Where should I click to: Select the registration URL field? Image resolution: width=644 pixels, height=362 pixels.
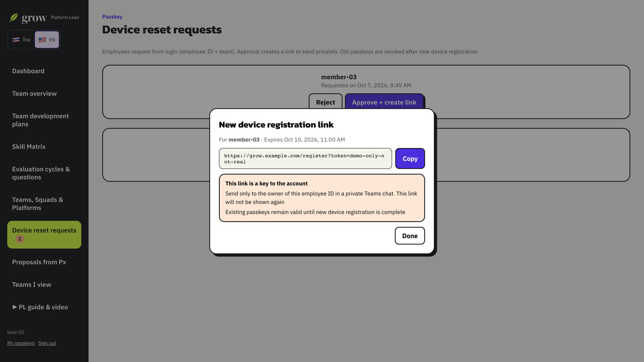pos(305,158)
